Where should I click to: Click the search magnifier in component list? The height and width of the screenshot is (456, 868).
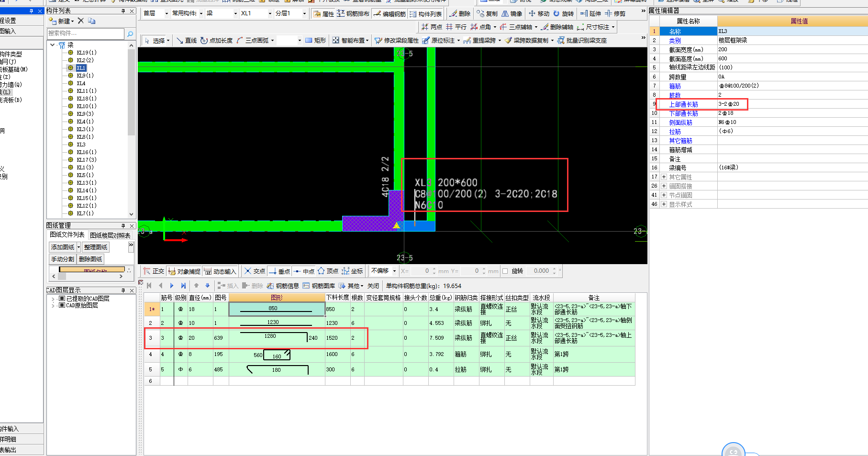pos(130,33)
